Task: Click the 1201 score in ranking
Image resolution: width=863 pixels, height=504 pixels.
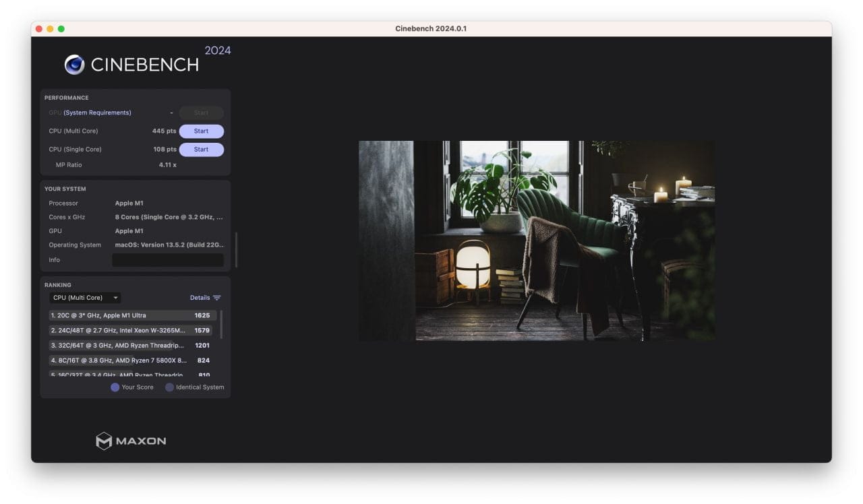Action: pyautogui.click(x=202, y=346)
